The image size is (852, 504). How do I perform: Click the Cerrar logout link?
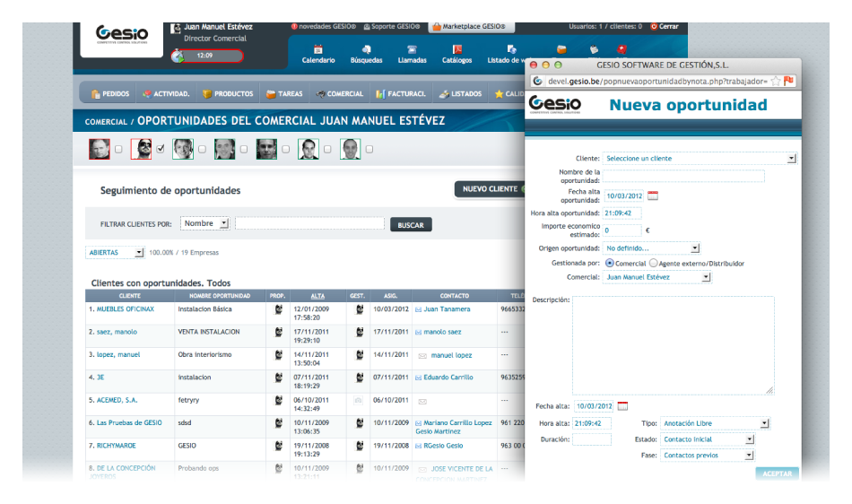point(665,26)
